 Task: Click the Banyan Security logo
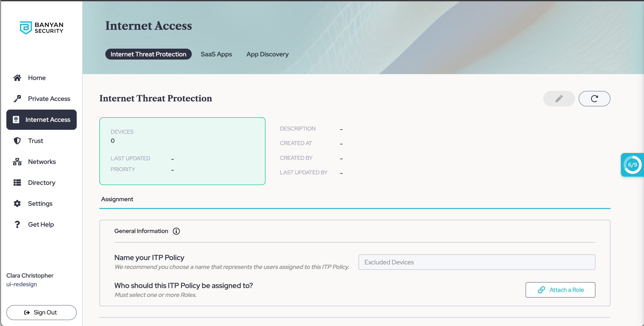[42, 28]
